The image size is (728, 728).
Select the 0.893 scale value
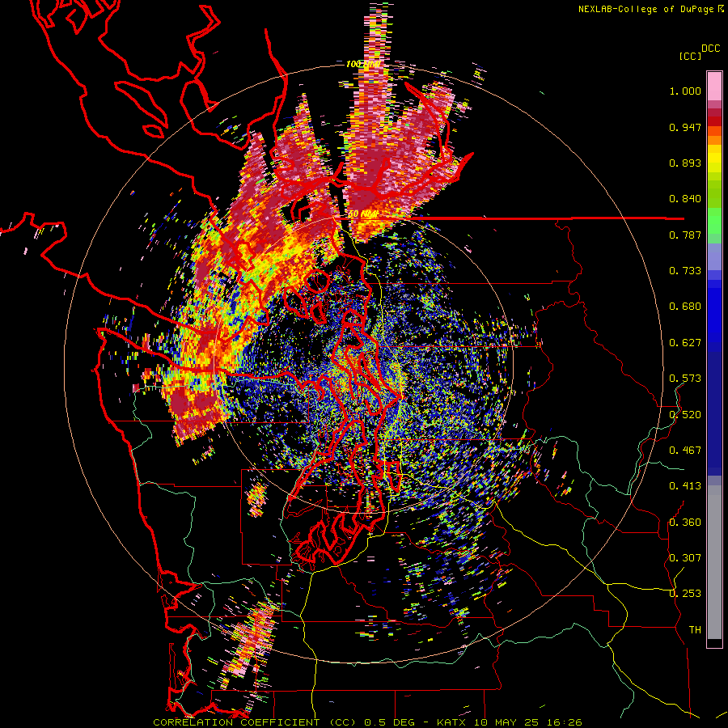[x=685, y=163]
